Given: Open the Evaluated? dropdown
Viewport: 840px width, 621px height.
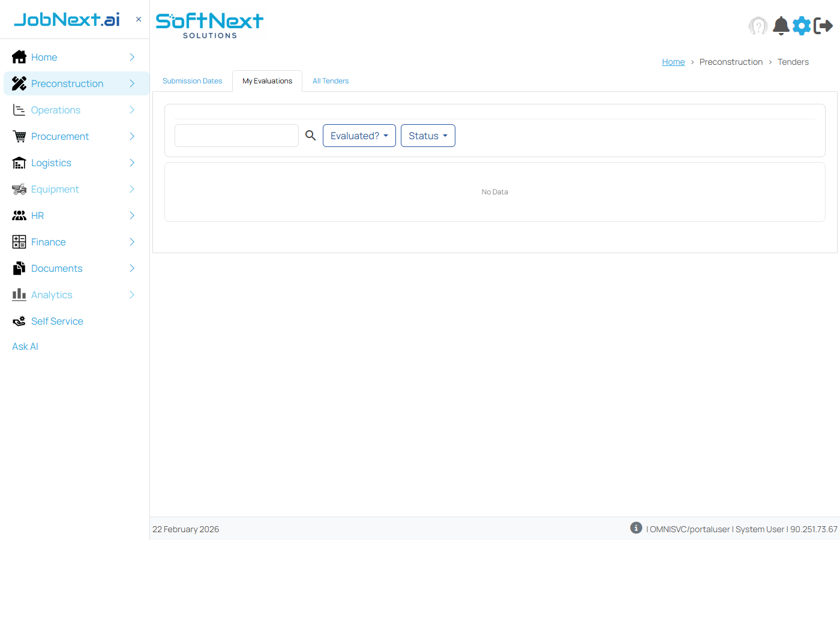Looking at the screenshot, I should [x=359, y=136].
